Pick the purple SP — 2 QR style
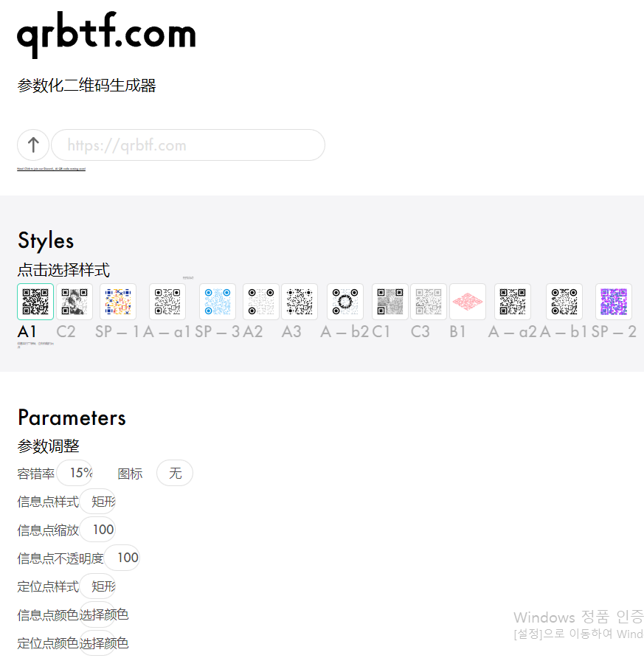Viewport: 644px width, 658px height. click(613, 301)
